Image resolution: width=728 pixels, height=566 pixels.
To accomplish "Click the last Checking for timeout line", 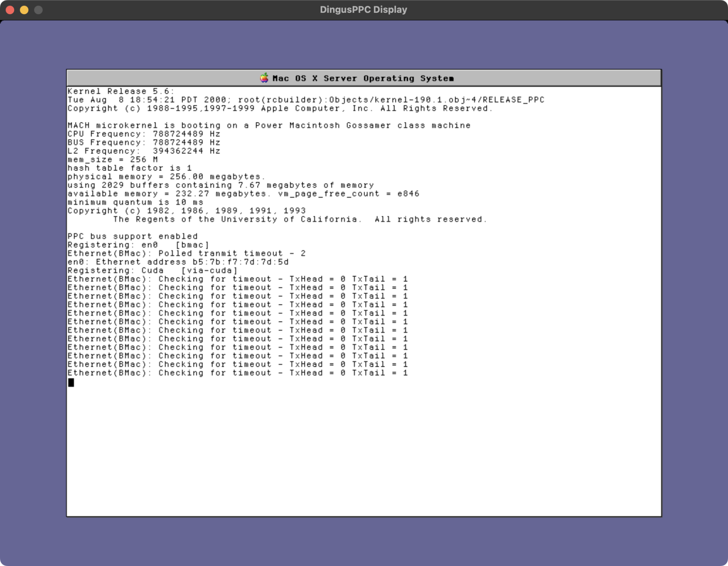I will coord(237,373).
